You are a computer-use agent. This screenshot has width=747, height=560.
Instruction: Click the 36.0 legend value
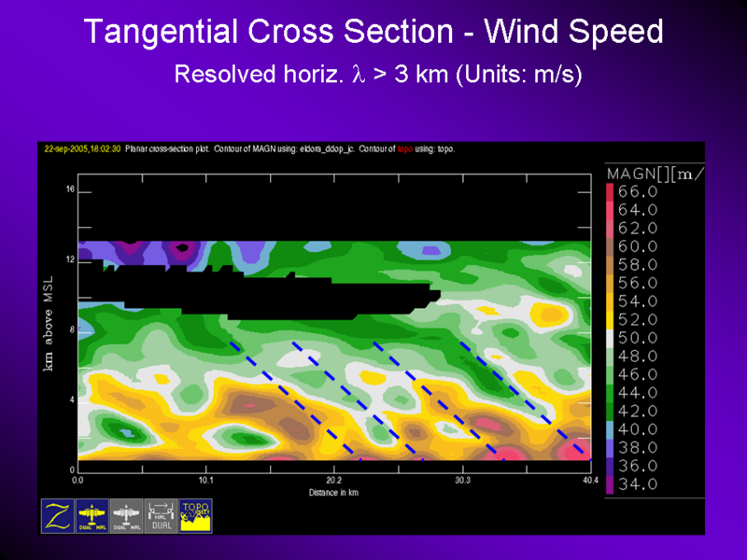(638, 466)
